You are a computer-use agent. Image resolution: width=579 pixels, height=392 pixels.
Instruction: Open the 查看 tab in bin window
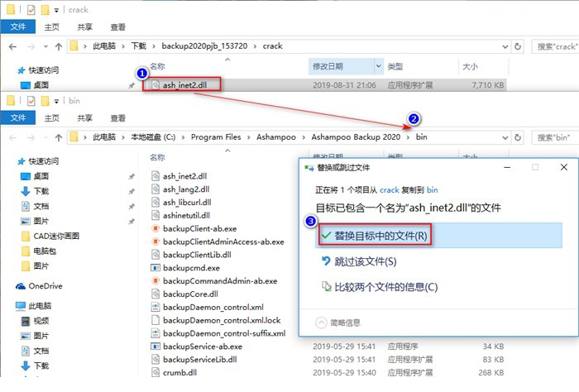click(117, 118)
